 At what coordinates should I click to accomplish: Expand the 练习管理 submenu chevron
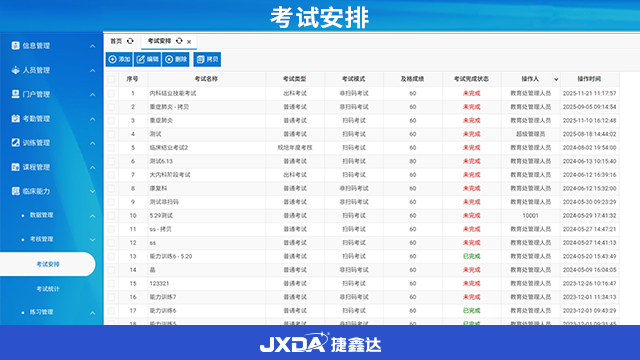pyautogui.click(x=93, y=313)
